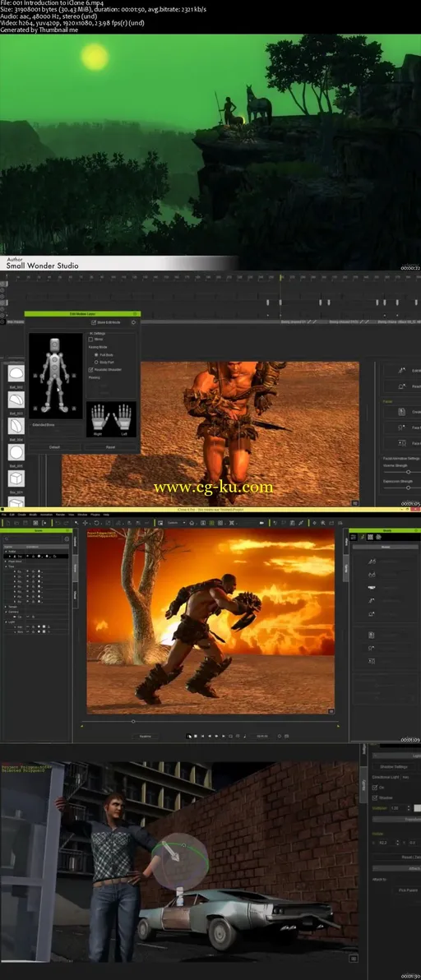Image resolution: width=421 pixels, height=980 pixels.
Task: Open the Render menu
Action: [x=61, y=515]
